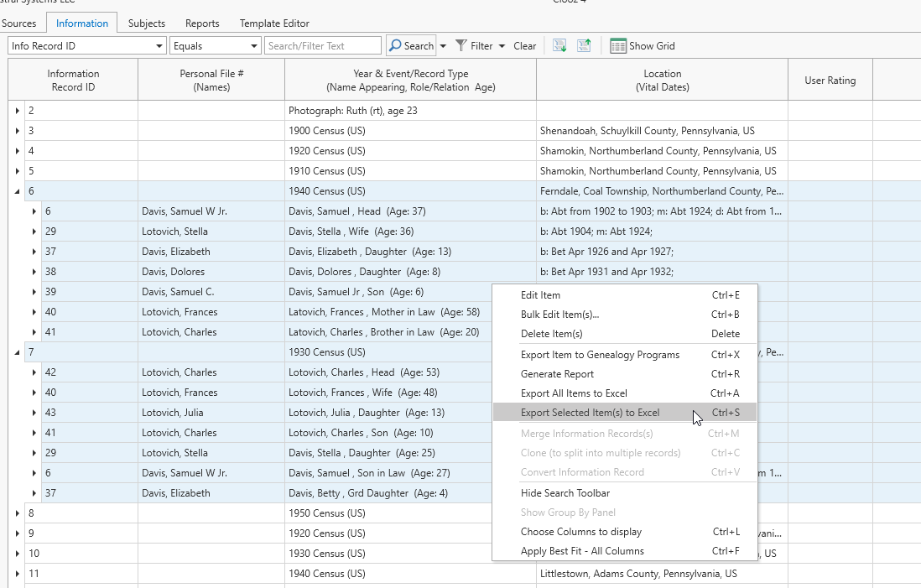
Task: Click the Filter funnel icon
Action: [462, 45]
